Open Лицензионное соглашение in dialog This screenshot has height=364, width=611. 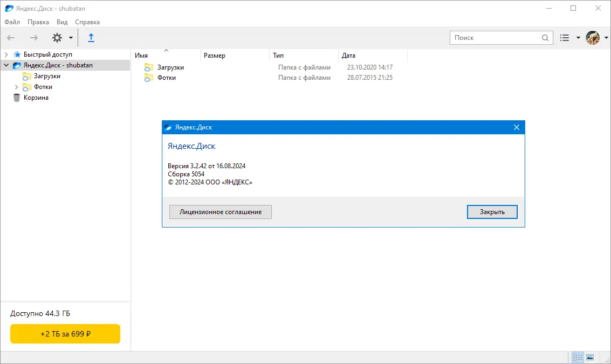tap(221, 212)
